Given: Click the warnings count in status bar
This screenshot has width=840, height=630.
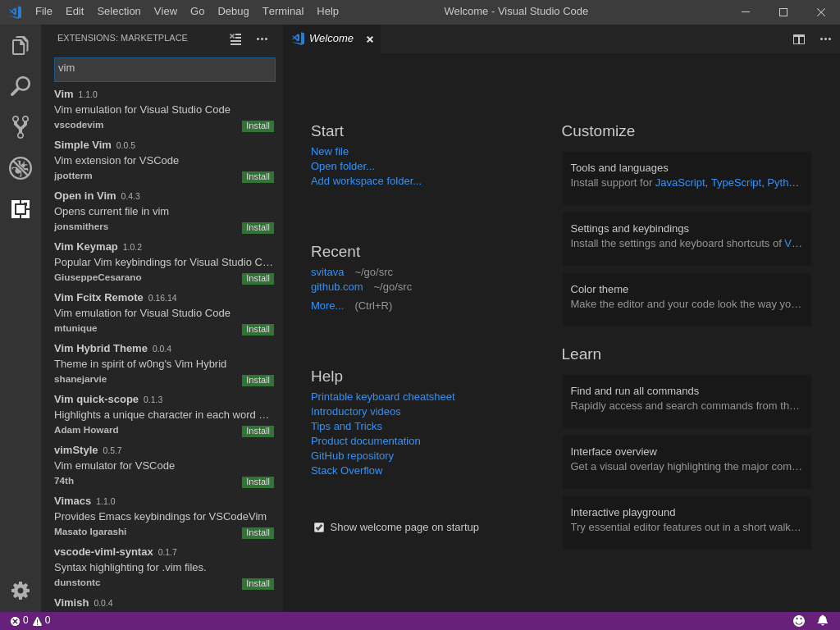Looking at the screenshot, I should (42, 620).
